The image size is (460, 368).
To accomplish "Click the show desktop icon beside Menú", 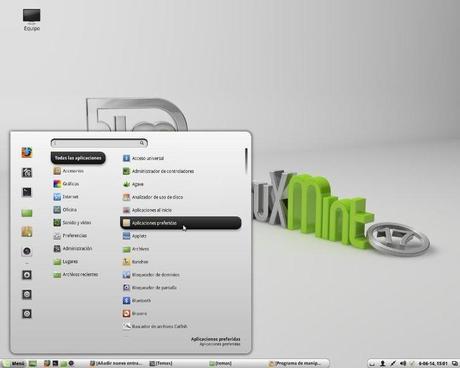I will click(33, 363).
